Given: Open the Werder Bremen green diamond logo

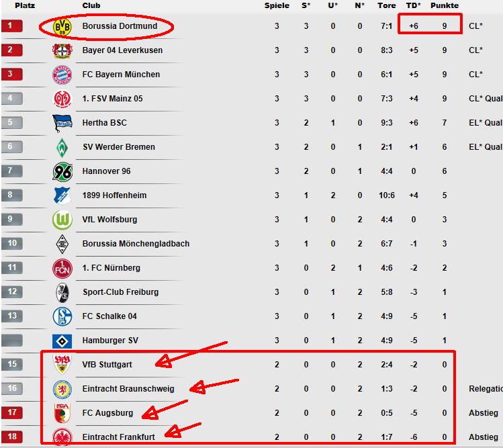Looking at the screenshot, I should point(62,148).
